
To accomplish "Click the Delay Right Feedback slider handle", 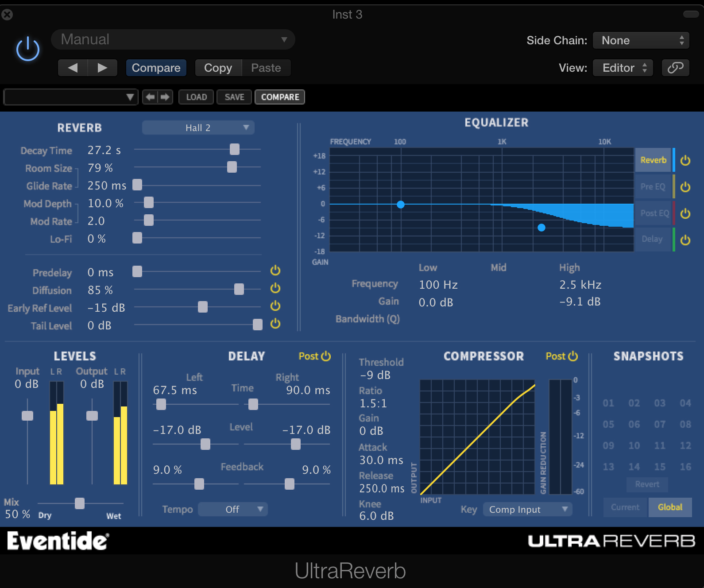I will [290, 484].
